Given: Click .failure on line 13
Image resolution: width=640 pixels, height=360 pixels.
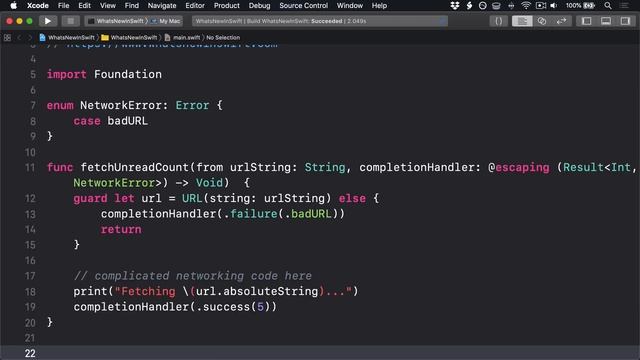Looking at the screenshot, I should pyautogui.click(x=250, y=214).
